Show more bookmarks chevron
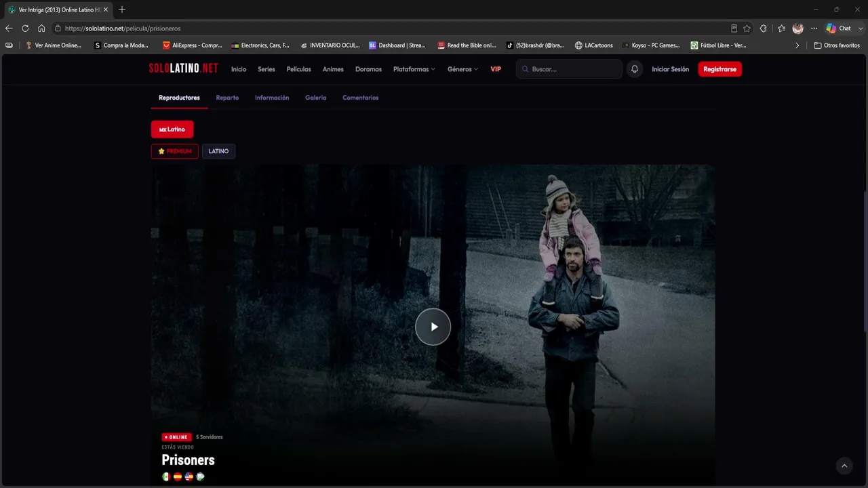868x488 pixels. [x=797, y=45]
